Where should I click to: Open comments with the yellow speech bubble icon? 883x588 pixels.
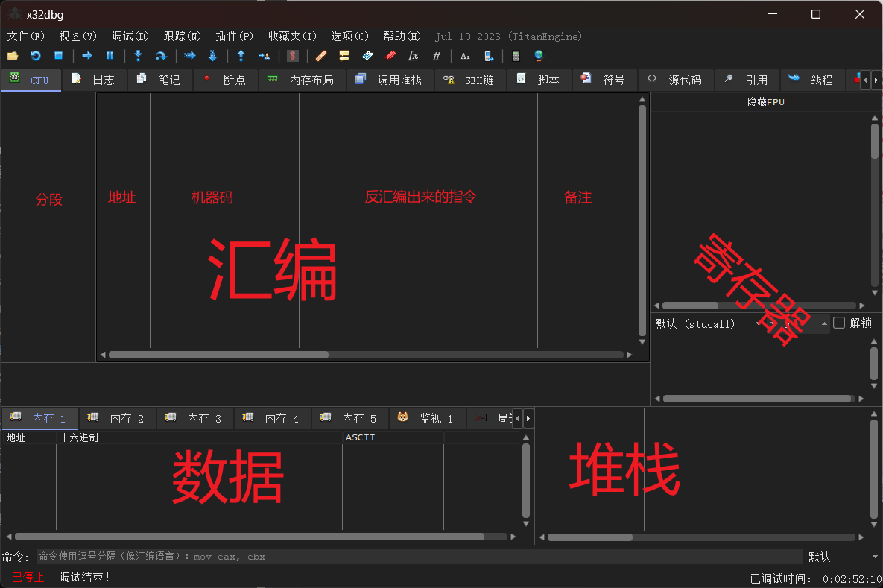(x=344, y=56)
